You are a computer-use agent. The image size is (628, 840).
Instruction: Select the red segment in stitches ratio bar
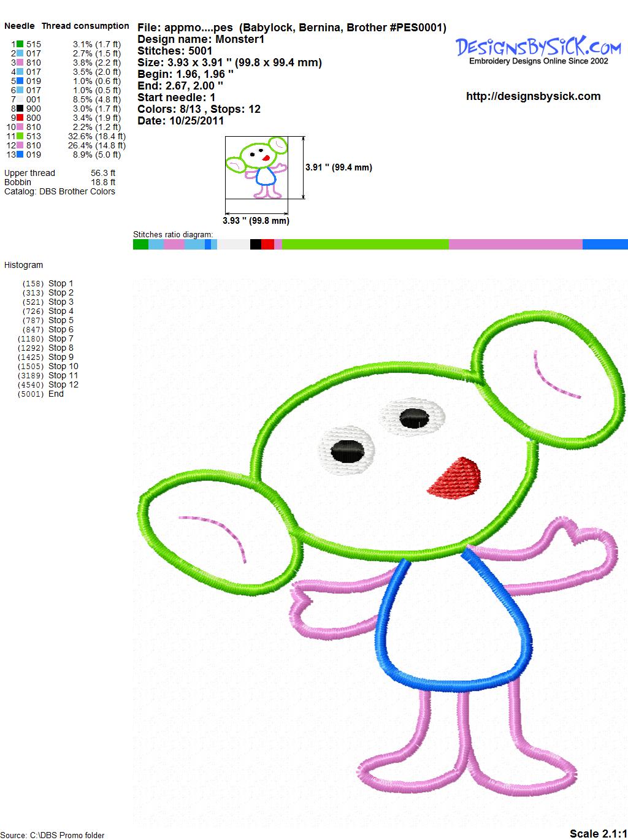click(267, 245)
